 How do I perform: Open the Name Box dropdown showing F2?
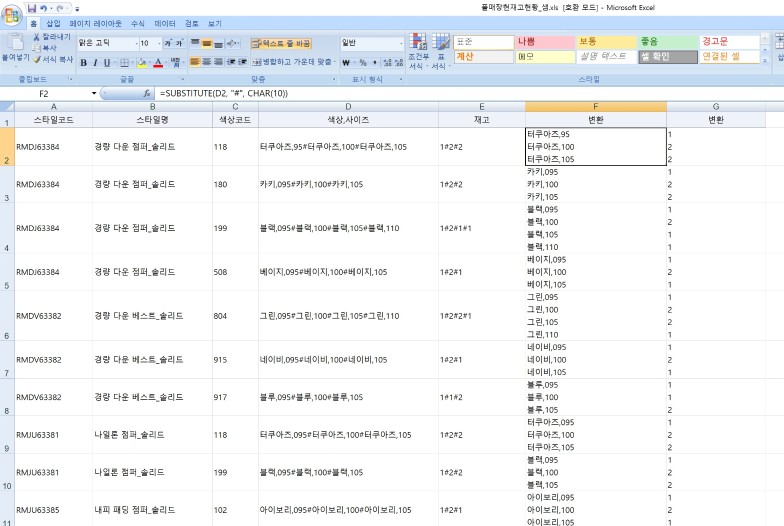tap(94, 94)
